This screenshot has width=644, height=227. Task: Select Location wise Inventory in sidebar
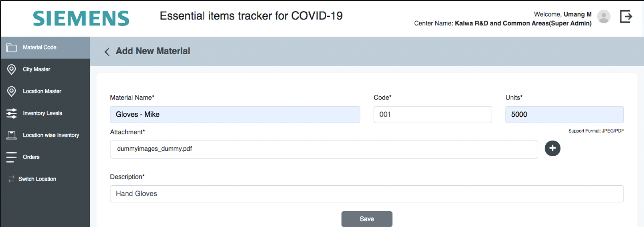pyautogui.click(x=51, y=135)
